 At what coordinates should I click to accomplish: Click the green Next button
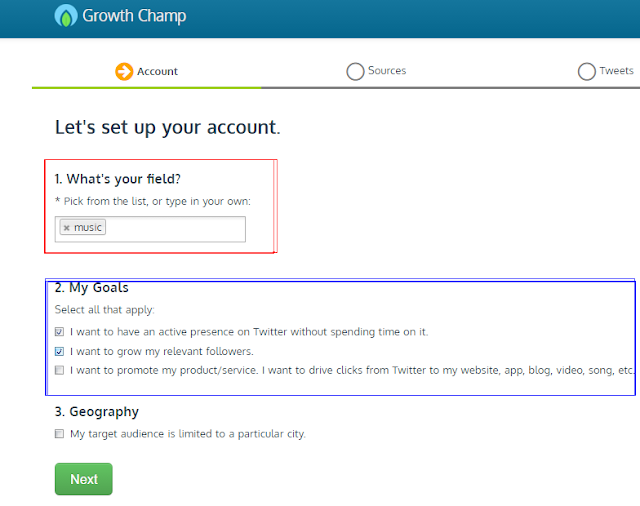(x=84, y=479)
